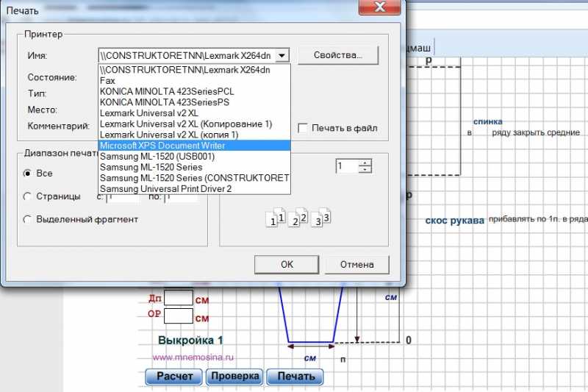Click the Дп measurement input field
The image size is (588, 392).
point(179,299)
